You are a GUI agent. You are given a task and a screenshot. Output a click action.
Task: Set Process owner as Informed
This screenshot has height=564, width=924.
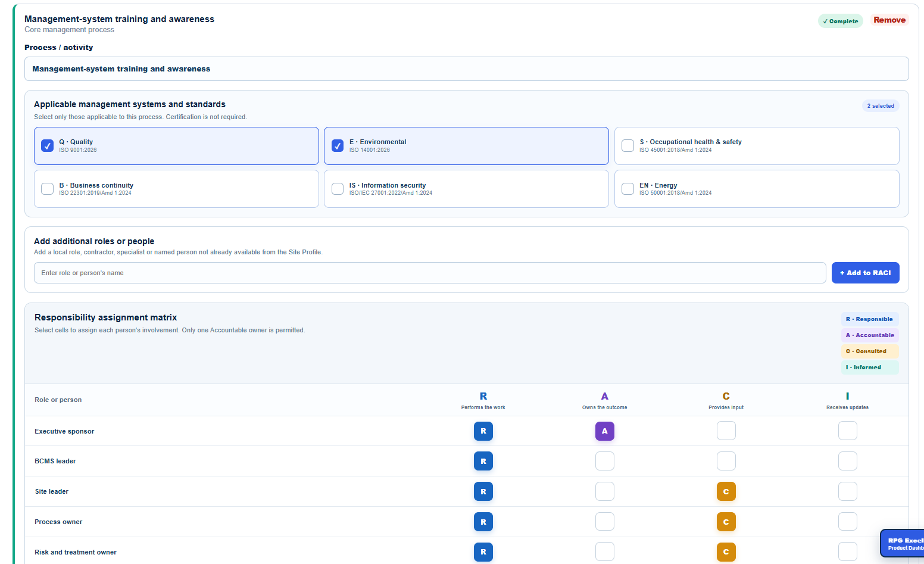click(848, 522)
